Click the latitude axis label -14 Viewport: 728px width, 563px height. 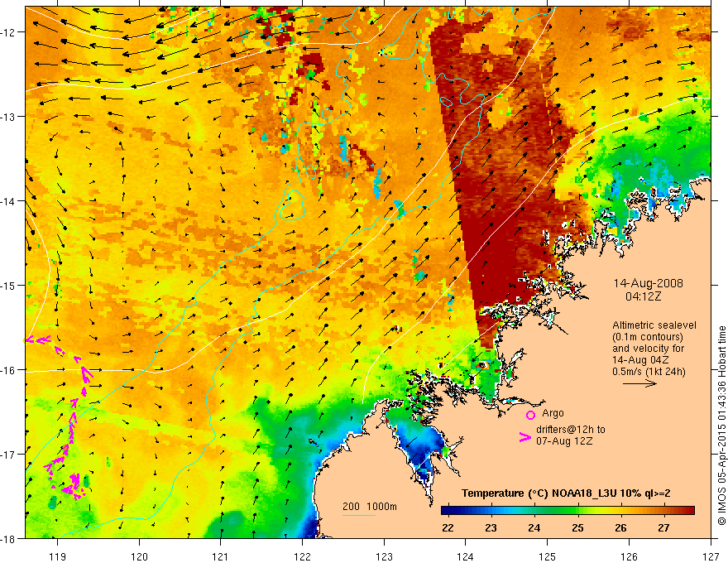8,200
